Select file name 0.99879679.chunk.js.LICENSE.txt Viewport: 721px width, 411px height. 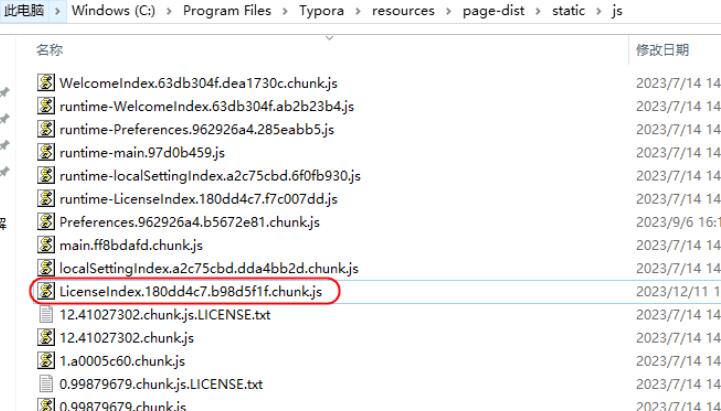161,384
